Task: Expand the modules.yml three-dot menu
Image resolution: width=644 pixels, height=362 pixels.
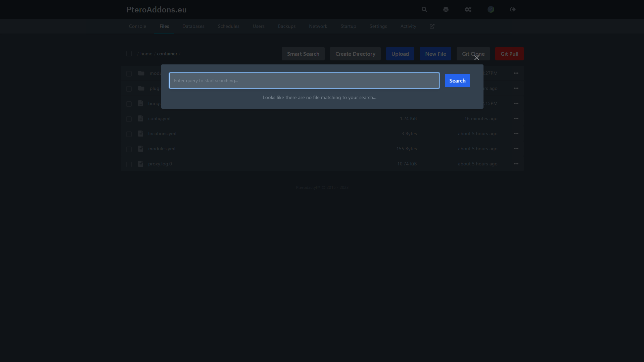Action: coord(516,149)
